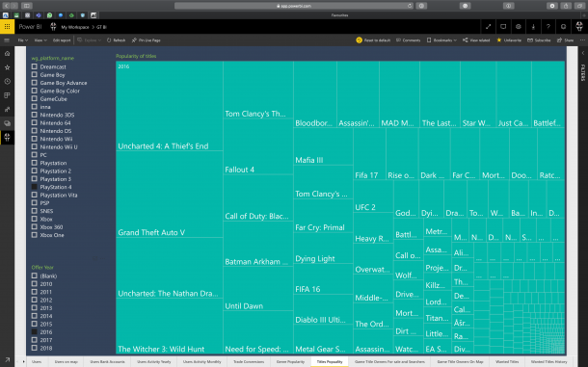Enter full screen mode with arrows icon
This screenshot has width=588, height=367.
point(489,27)
